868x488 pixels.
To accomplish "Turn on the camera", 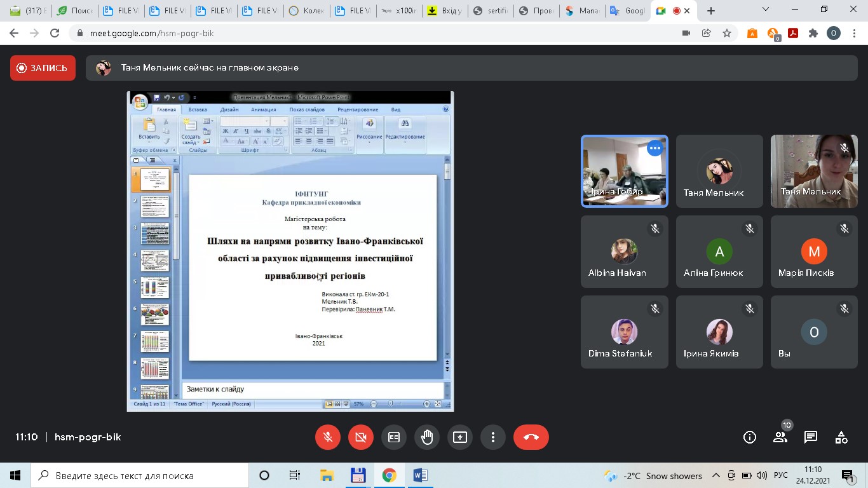I will pyautogui.click(x=361, y=437).
